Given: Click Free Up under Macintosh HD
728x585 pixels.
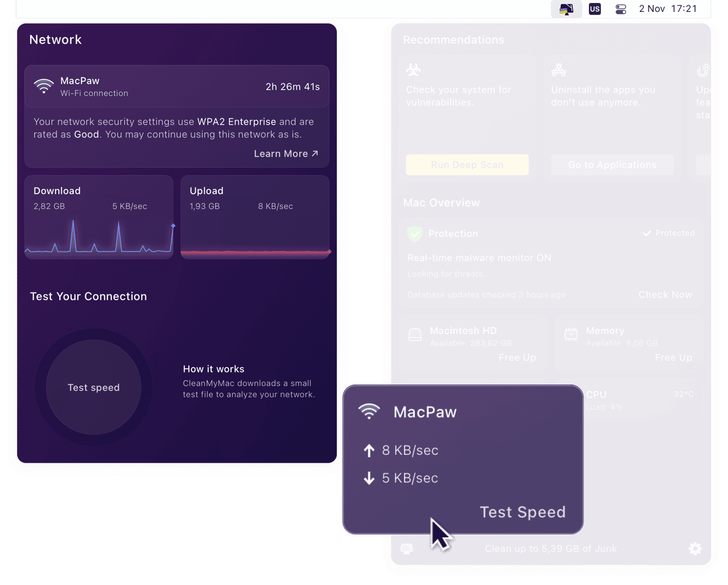Looking at the screenshot, I should [x=517, y=357].
